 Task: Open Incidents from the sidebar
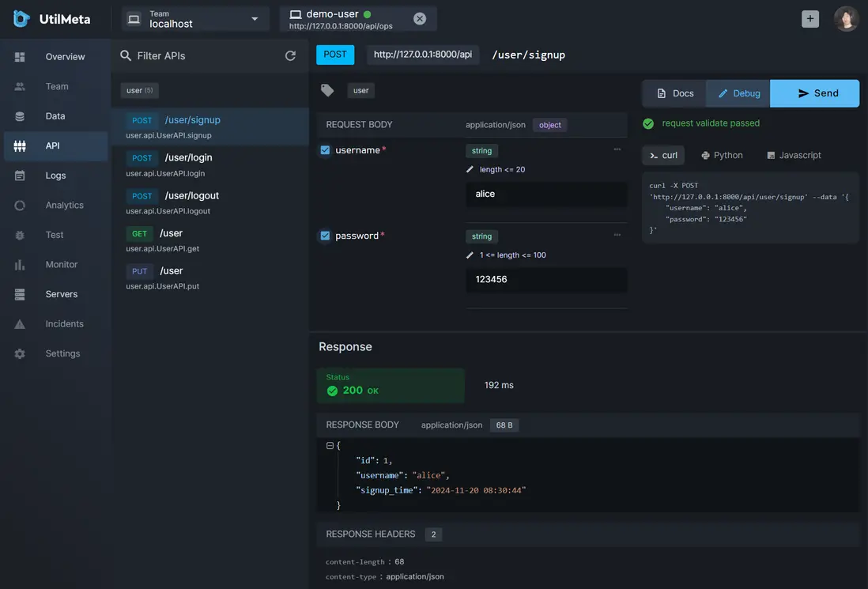pos(62,323)
